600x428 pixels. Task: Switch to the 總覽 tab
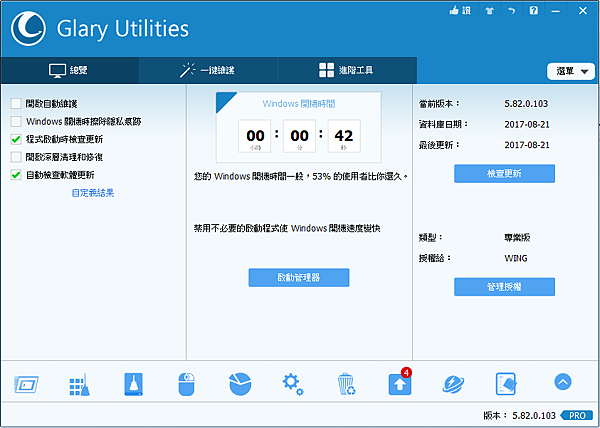69,70
